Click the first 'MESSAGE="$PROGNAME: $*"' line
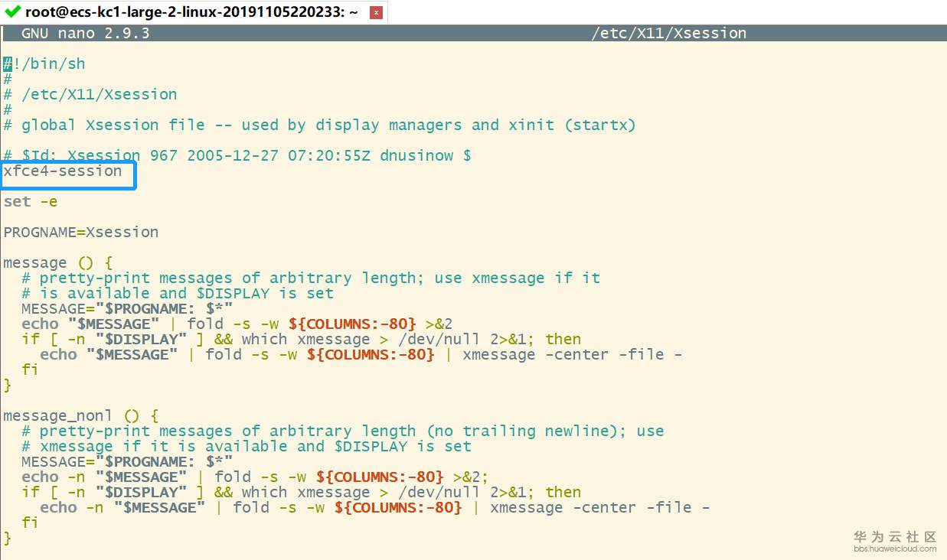 127,308
